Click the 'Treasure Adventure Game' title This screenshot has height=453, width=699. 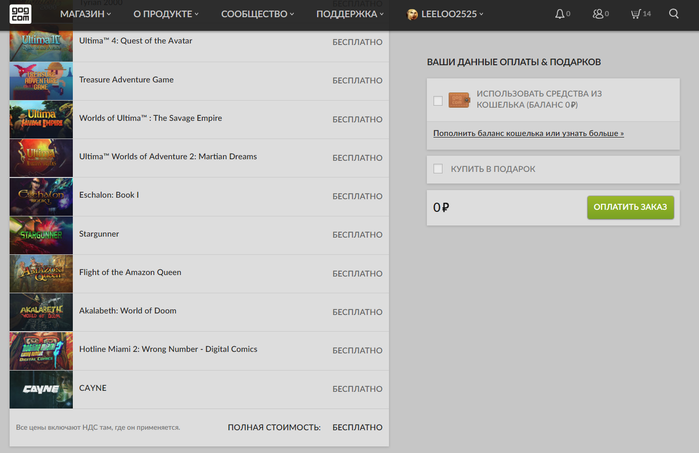pos(126,79)
